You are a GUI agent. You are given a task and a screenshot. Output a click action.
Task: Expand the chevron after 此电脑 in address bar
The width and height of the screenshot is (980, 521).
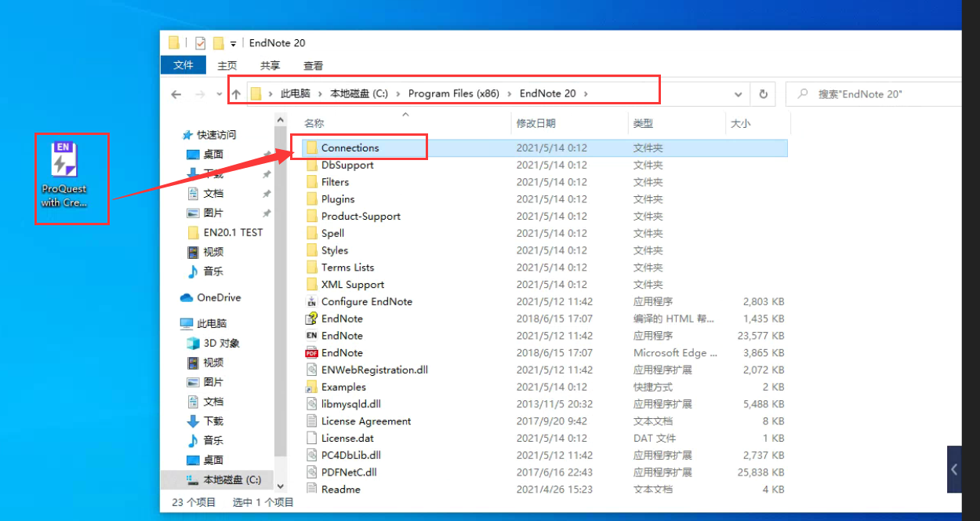(321, 93)
